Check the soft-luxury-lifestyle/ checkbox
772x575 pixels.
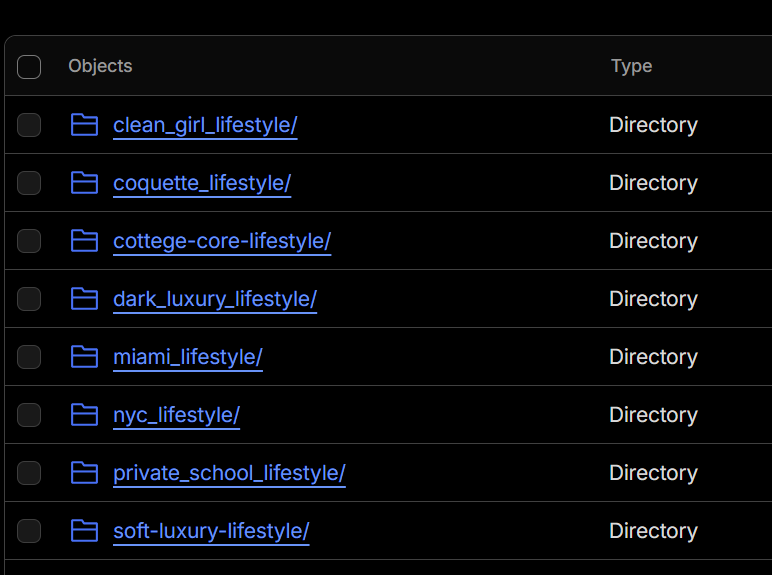[29, 531]
